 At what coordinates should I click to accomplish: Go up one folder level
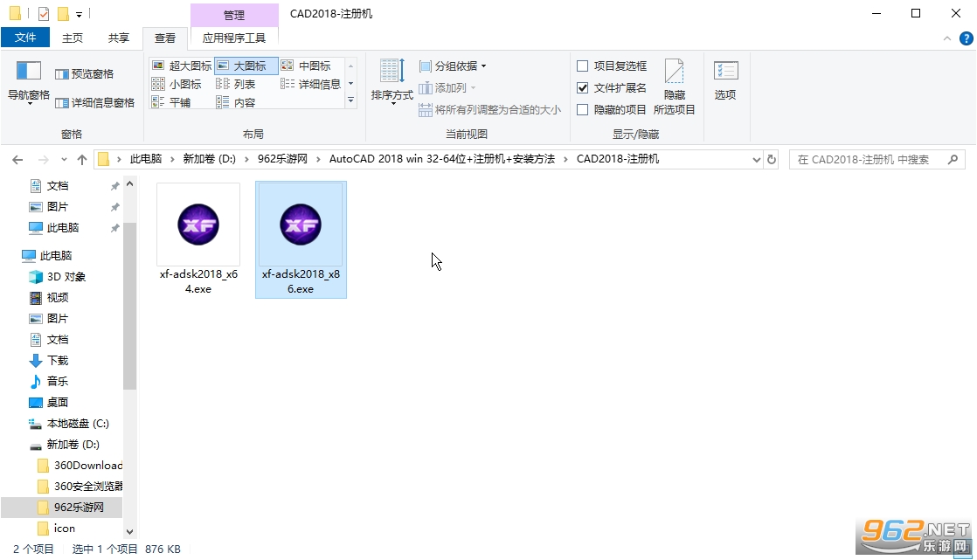tap(81, 160)
